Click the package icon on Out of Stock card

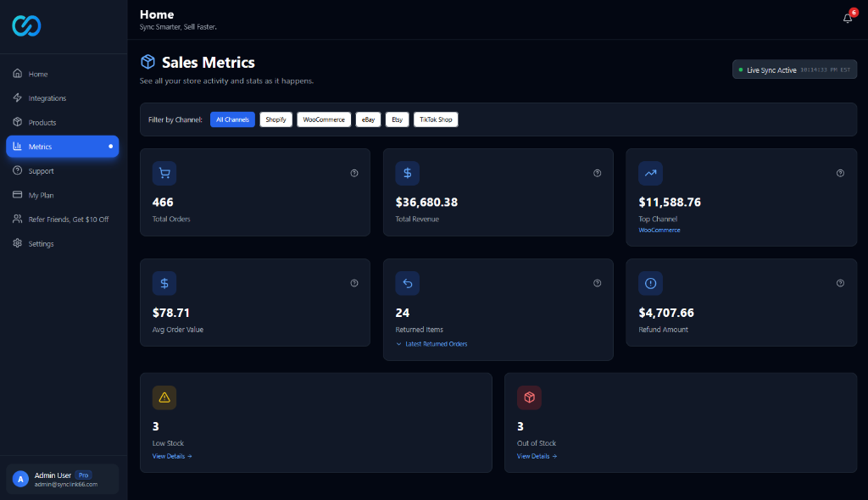pos(529,397)
